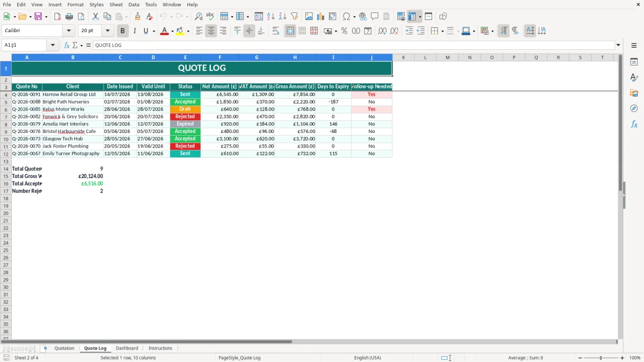Open Print Preview
This screenshot has width=644, height=362.
81,17
